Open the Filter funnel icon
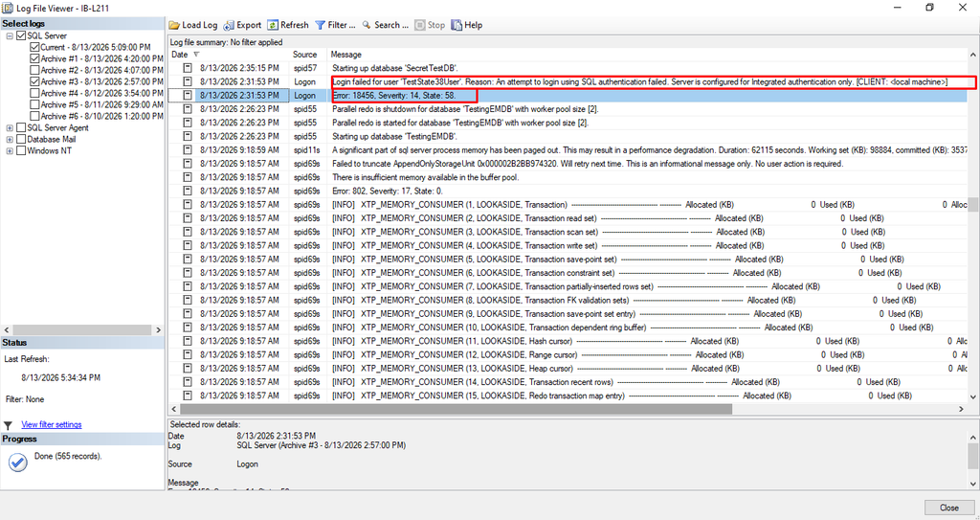The height and width of the screenshot is (520, 980). tap(320, 25)
